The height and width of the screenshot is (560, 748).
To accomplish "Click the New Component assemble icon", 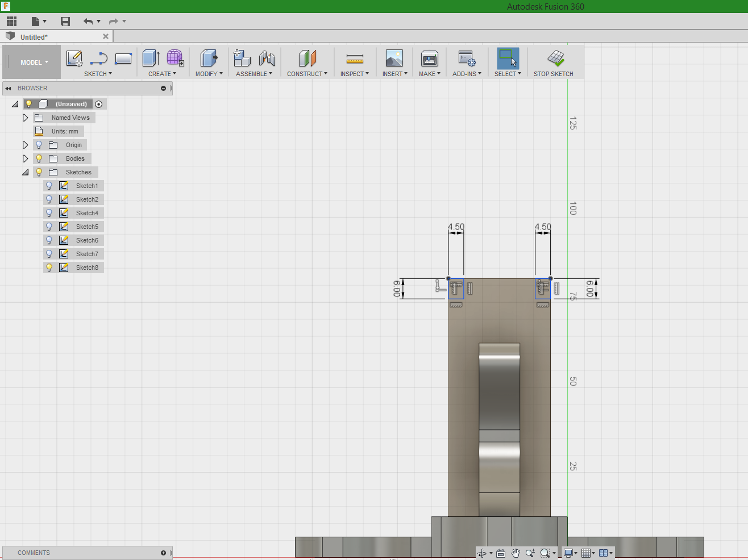I will 242,58.
